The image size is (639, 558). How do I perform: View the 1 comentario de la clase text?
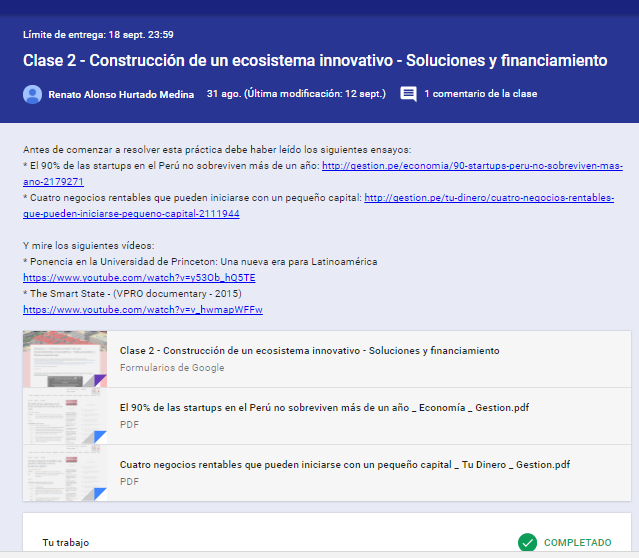point(480,94)
